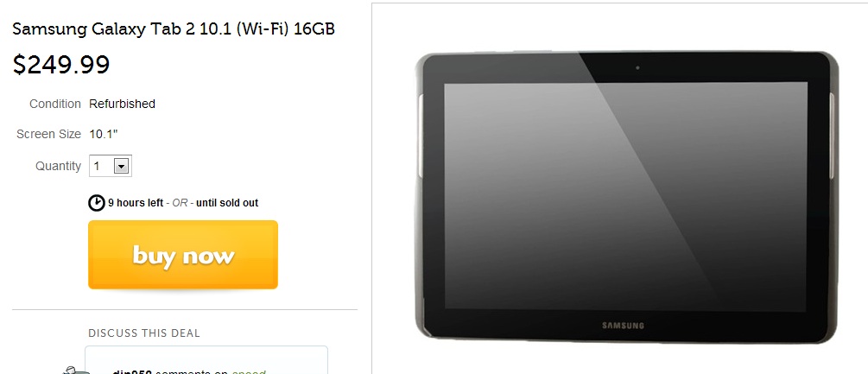The image size is (868, 374).
Task: Click the 10.1" screen size value
Action: coord(104,135)
